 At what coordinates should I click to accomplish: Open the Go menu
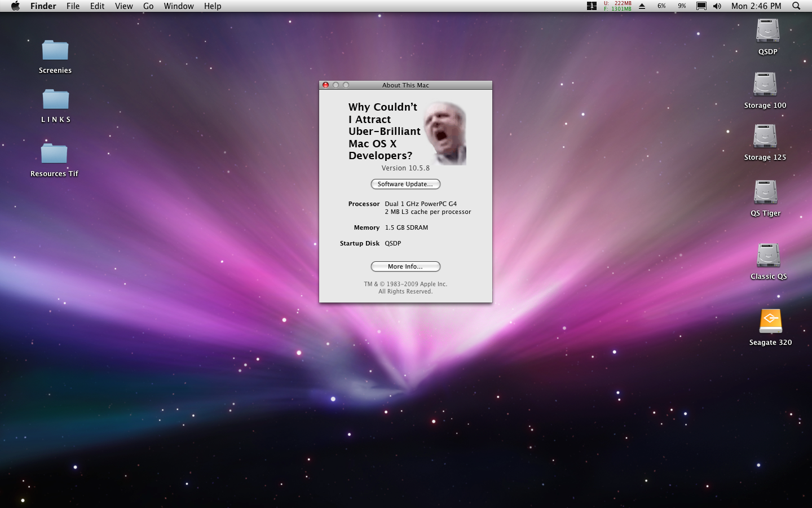click(x=148, y=6)
